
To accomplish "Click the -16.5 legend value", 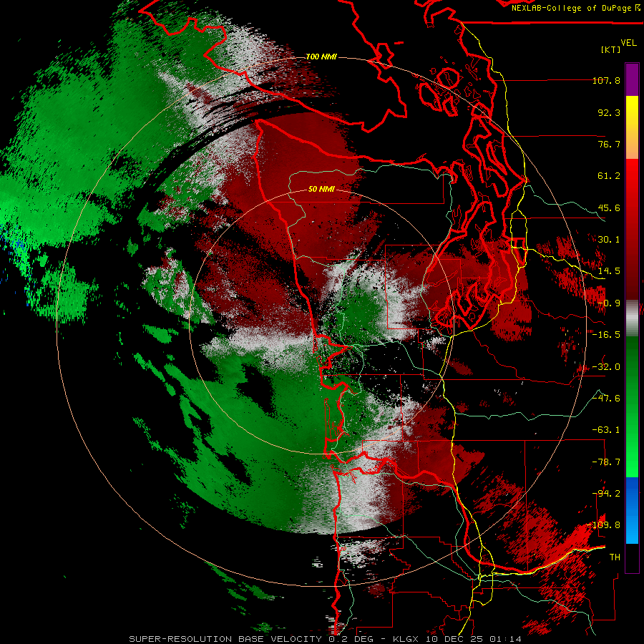I will pyautogui.click(x=606, y=335).
